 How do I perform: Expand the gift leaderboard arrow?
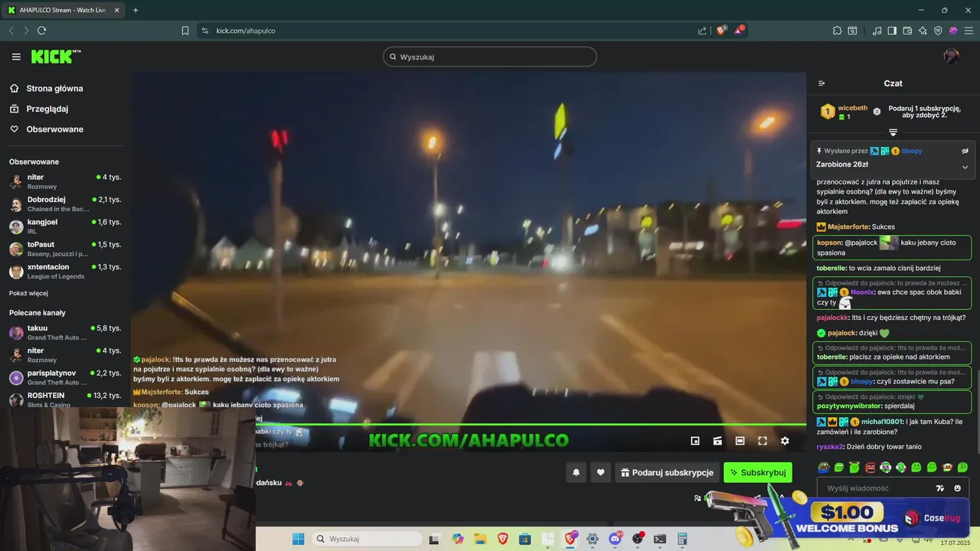tap(893, 133)
